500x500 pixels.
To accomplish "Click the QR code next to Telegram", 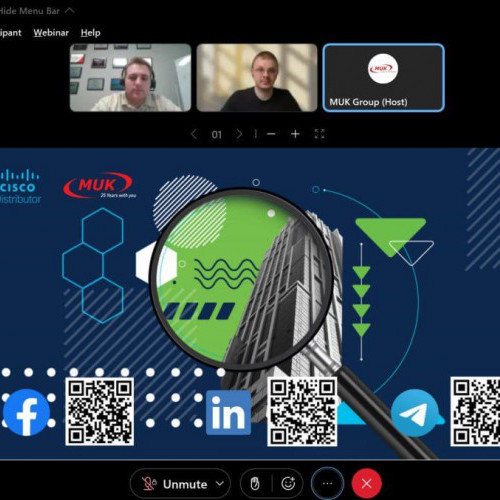I will point(475,412).
